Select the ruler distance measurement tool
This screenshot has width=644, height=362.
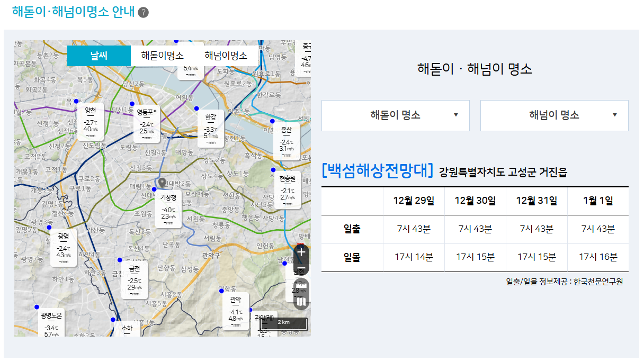301,287
